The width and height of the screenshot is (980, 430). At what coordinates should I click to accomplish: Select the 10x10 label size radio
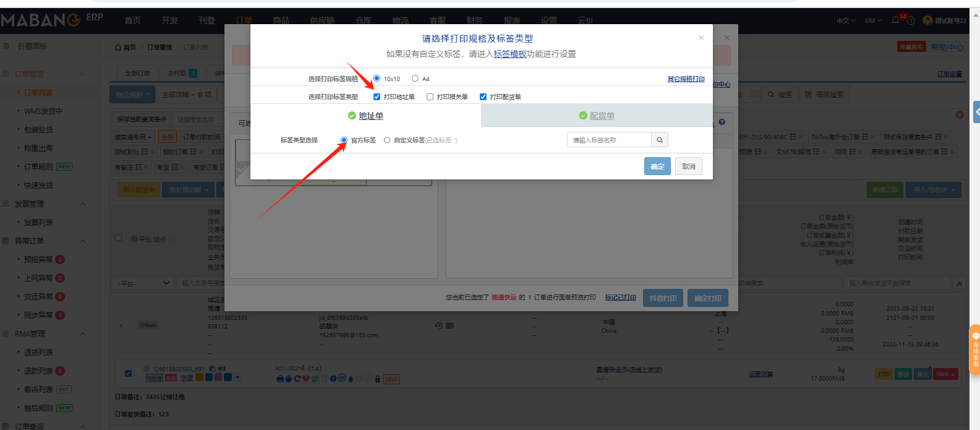377,79
